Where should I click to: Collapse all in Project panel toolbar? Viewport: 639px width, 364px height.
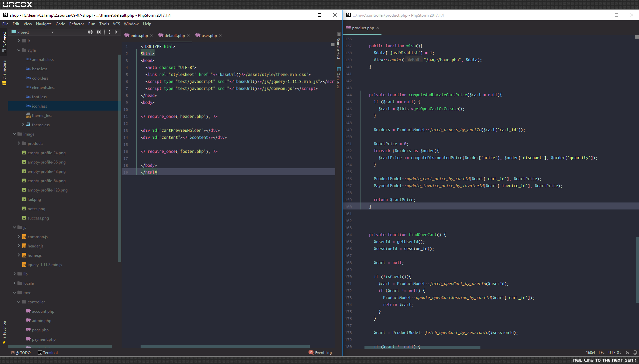point(99,32)
